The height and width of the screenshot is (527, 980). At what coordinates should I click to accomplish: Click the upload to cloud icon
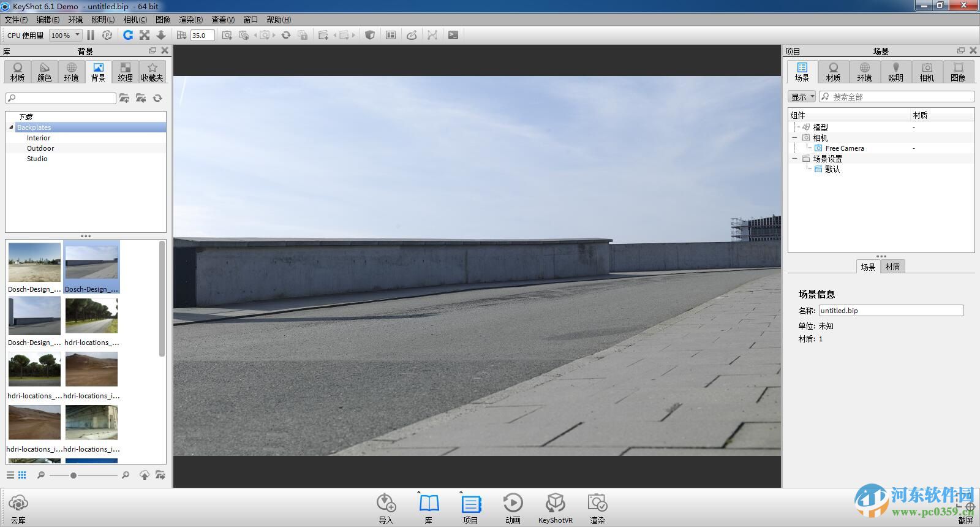click(144, 475)
